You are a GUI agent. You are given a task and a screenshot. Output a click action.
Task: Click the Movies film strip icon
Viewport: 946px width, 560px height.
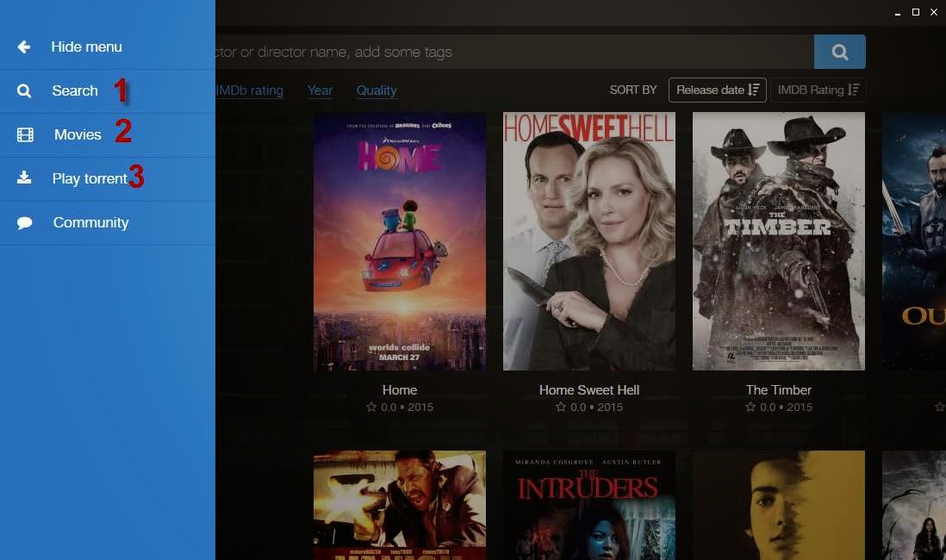(x=25, y=134)
